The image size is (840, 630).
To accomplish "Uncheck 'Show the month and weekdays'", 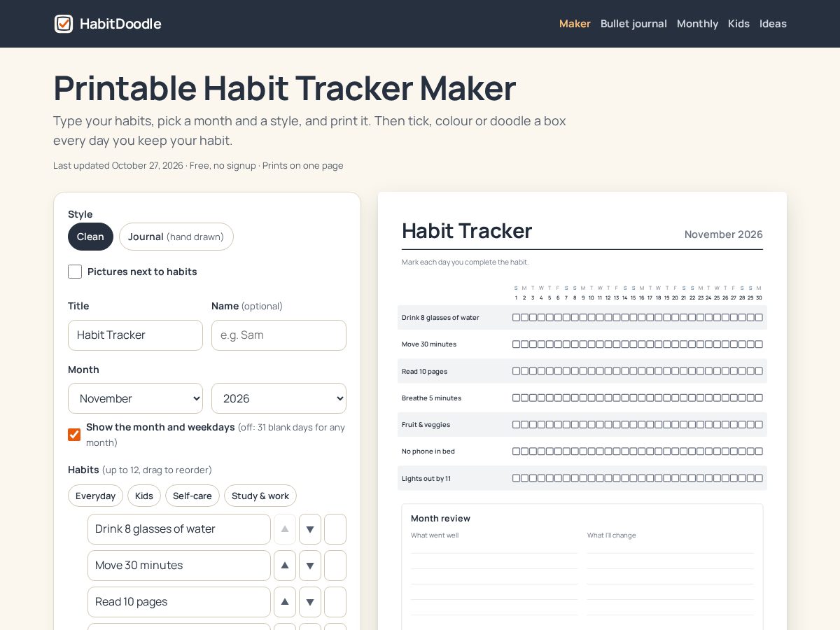I will click(x=74, y=435).
